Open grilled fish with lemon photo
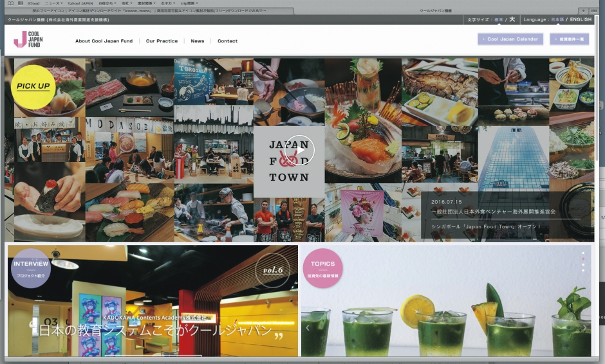The height and width of the screenshot is (364, 605). (440, 92)
